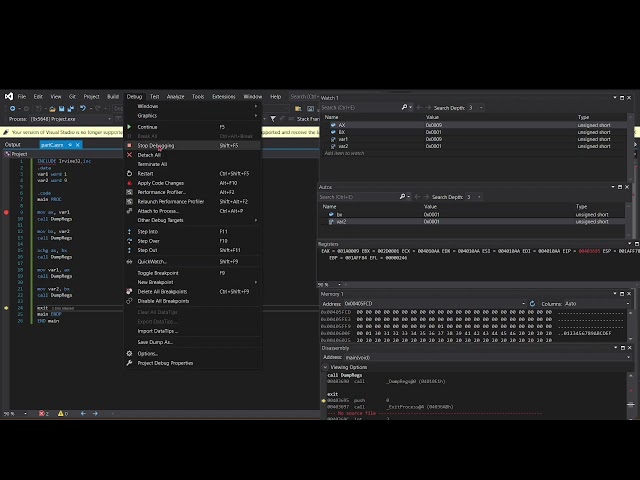Open the Extensions menu
The height and width of the screenshot is (480, 640).
point(224,97)
